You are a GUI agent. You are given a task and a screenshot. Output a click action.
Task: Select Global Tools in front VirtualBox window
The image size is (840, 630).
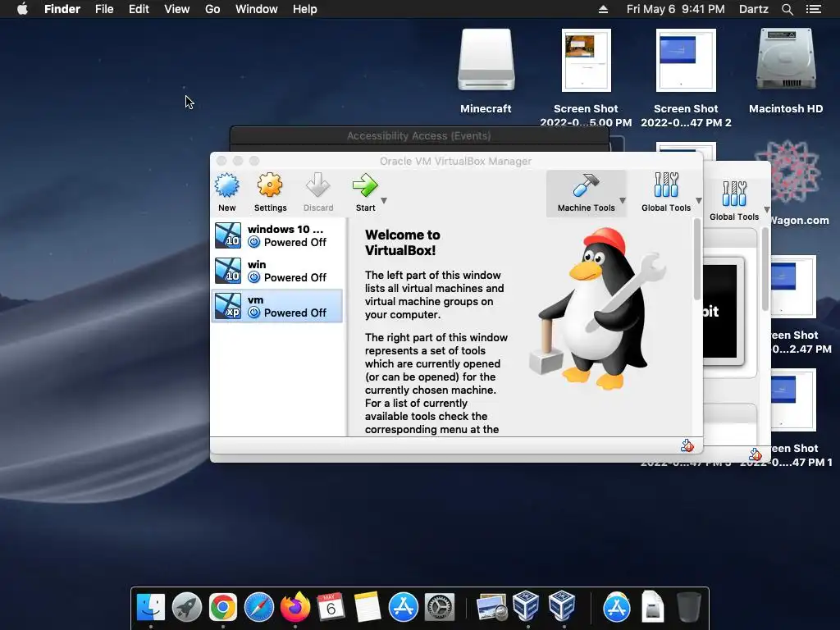666,193
